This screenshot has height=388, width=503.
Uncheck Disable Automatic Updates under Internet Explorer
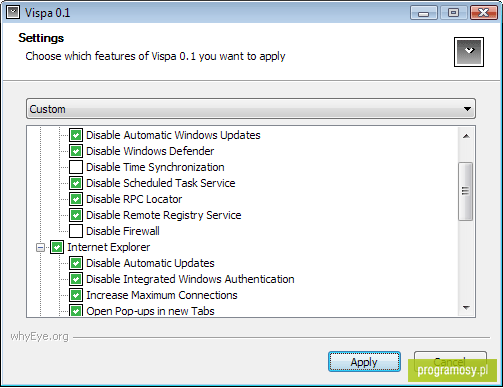(x=76, y=263)
